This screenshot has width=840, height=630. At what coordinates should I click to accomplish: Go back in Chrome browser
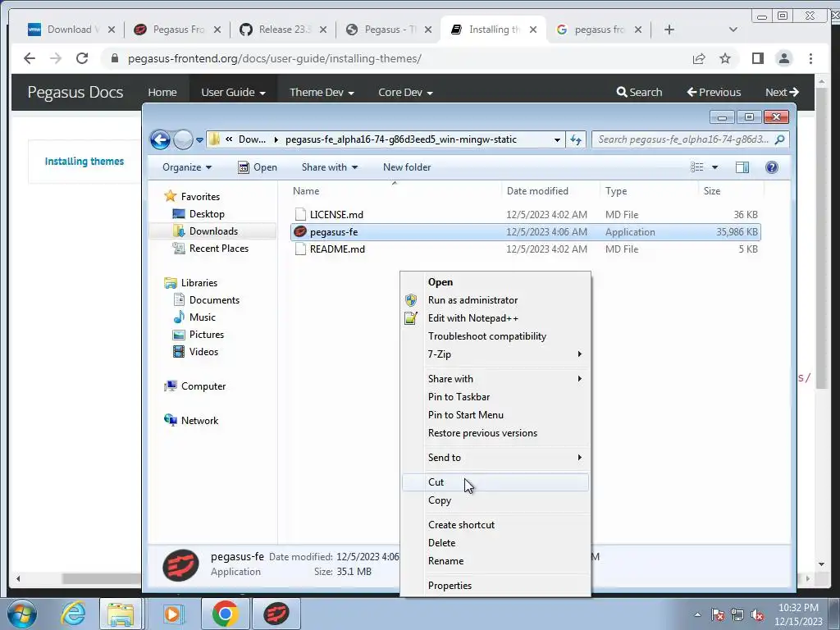pyautogui.click(x=30, y=58)
